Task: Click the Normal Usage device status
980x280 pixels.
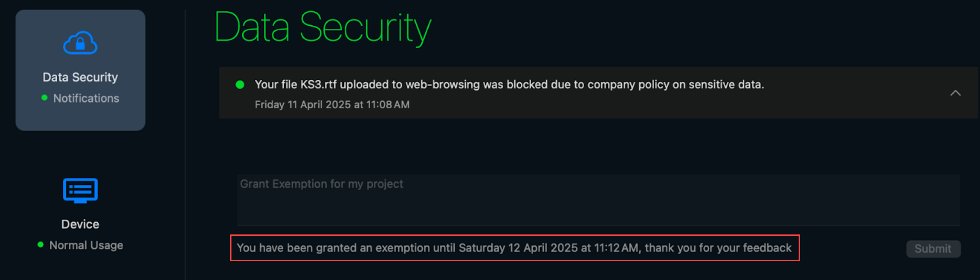Action: 86,245
